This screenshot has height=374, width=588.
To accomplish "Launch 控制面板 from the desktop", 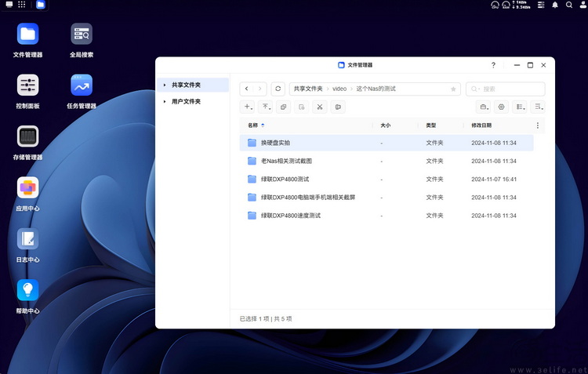I will 27,85.
